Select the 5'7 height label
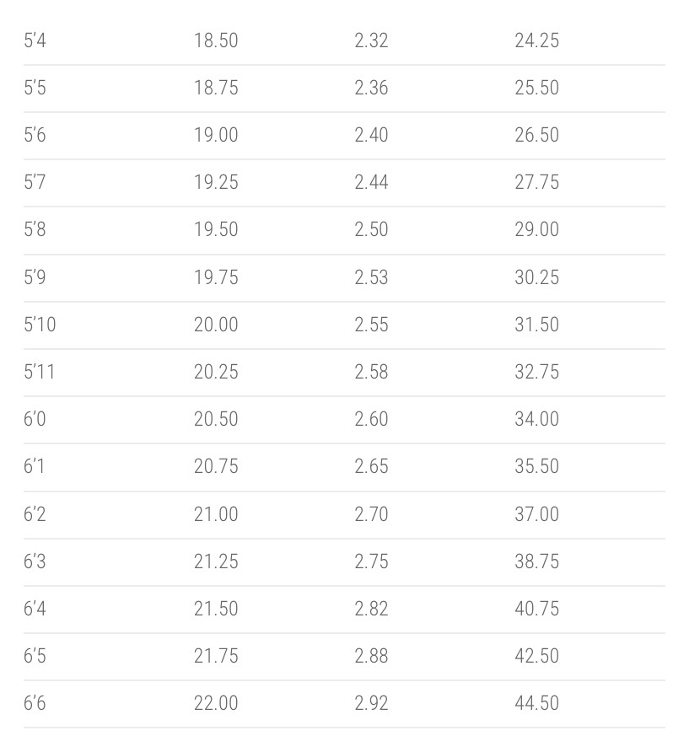Viewport: 700px width, 752px height. click(x=35, y=182)
